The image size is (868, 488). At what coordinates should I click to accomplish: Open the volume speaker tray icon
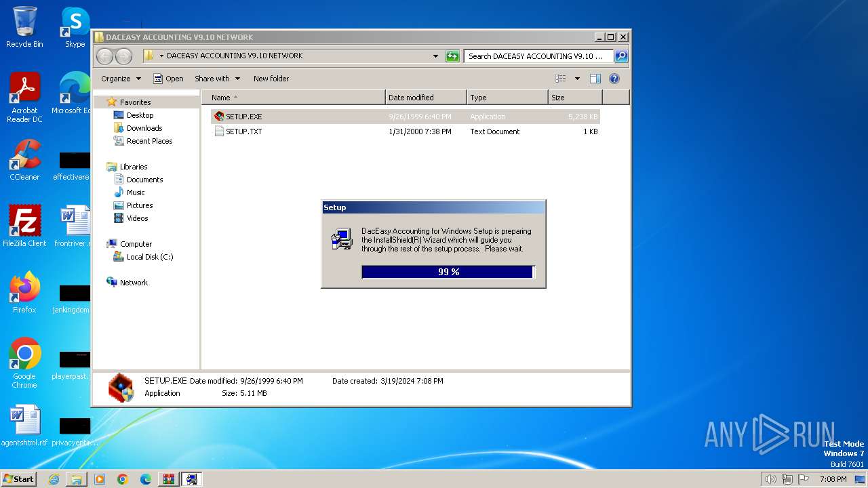point(770,479)
